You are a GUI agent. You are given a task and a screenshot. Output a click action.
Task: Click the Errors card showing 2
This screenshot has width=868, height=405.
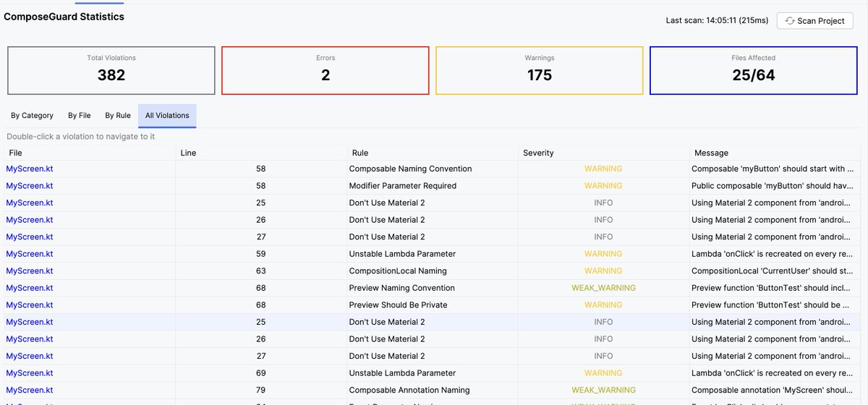point(325,70)
